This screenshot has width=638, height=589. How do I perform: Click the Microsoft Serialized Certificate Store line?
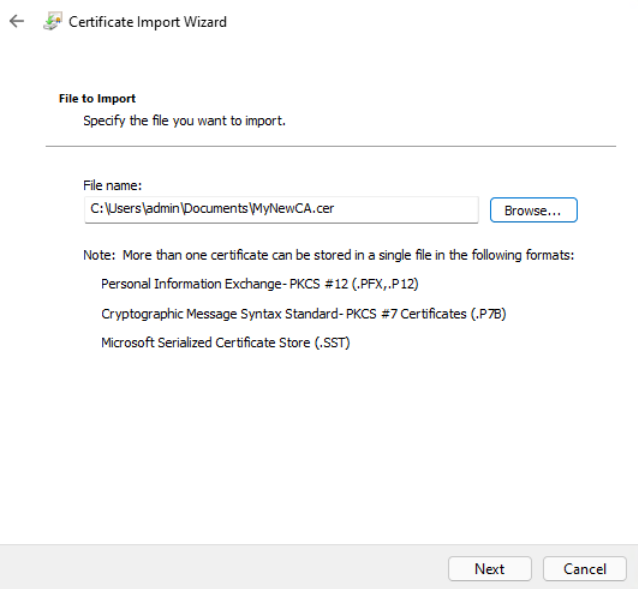pos(225,343)
